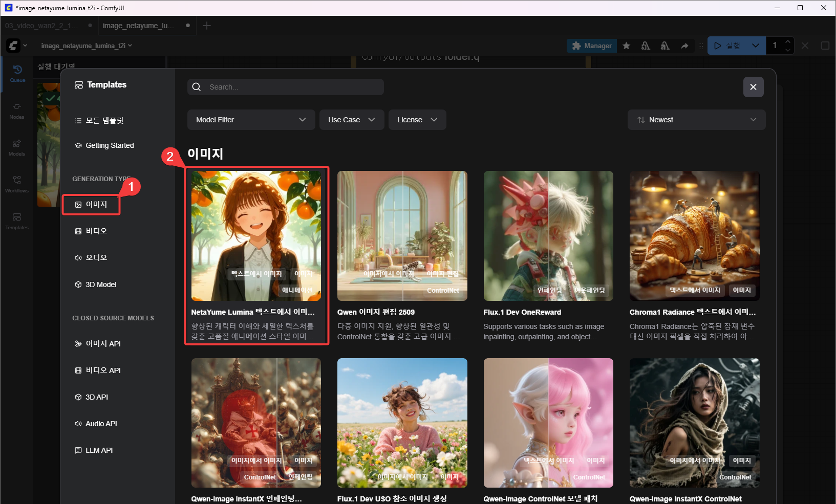Open the Newest sort dropdown
The width and height of the screenshot is (836, 504).
tap(696, 120)
